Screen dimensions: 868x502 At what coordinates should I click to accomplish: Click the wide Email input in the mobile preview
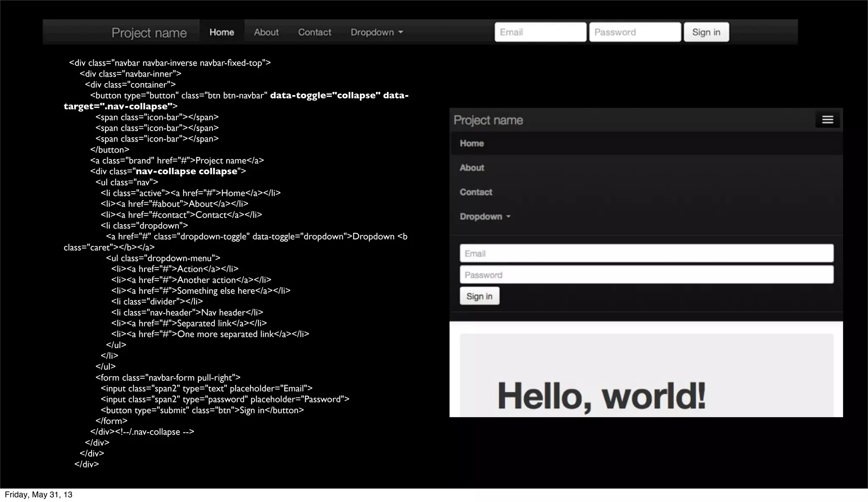[x=646, y=254]
